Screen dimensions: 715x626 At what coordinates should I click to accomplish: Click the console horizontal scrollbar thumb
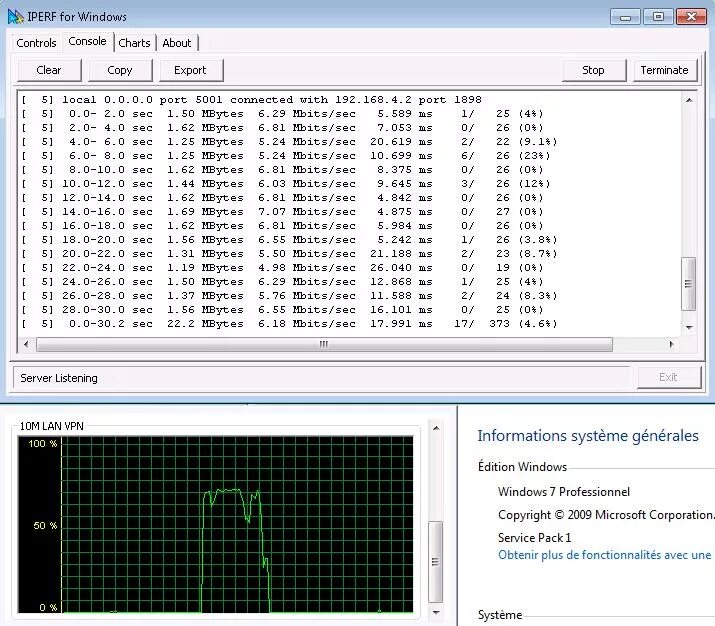pos(324,344)
